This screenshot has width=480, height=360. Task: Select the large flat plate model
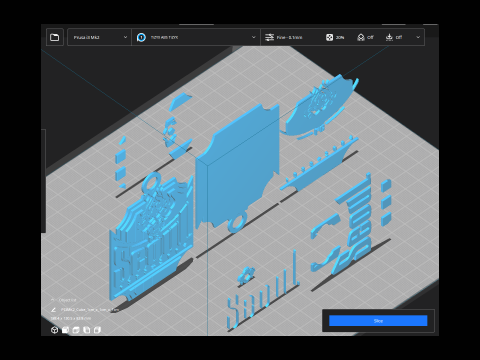[x=237, y=168]
